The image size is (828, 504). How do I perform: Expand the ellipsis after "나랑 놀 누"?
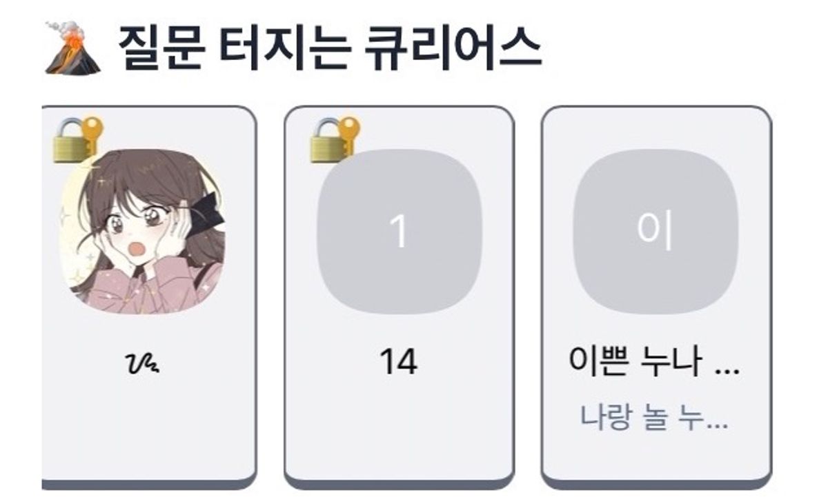pos(718,421)
